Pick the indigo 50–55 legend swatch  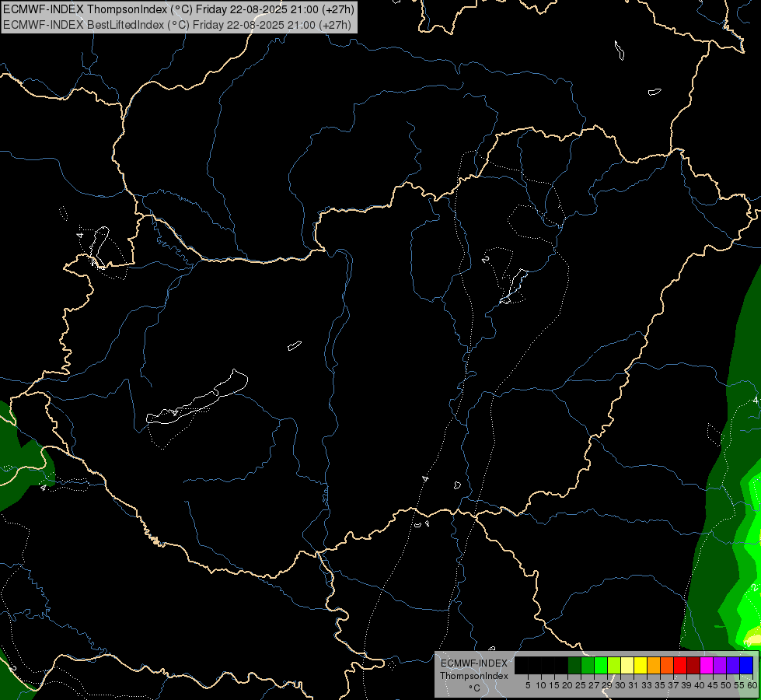tap(733, 665)
